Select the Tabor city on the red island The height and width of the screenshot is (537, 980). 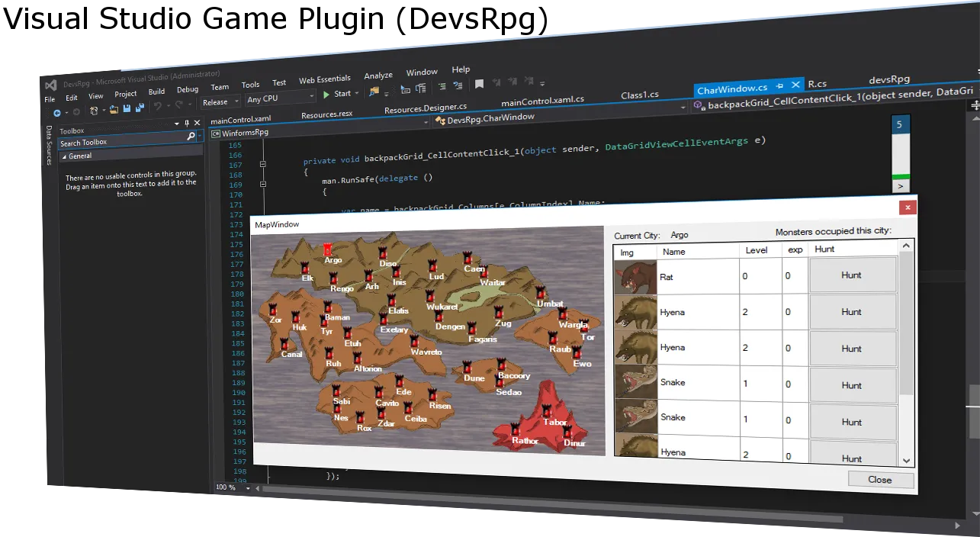click(548, 410)
